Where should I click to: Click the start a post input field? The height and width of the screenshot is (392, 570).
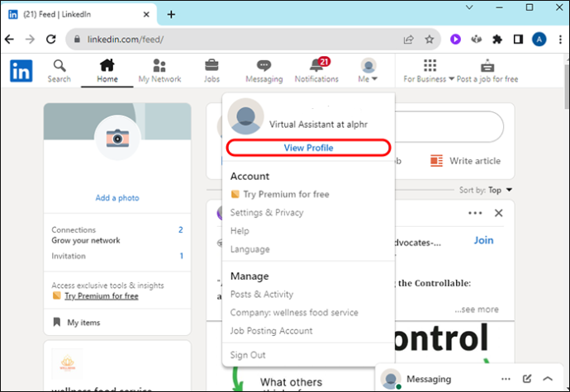pyautogui.click(x=449, y=127)
